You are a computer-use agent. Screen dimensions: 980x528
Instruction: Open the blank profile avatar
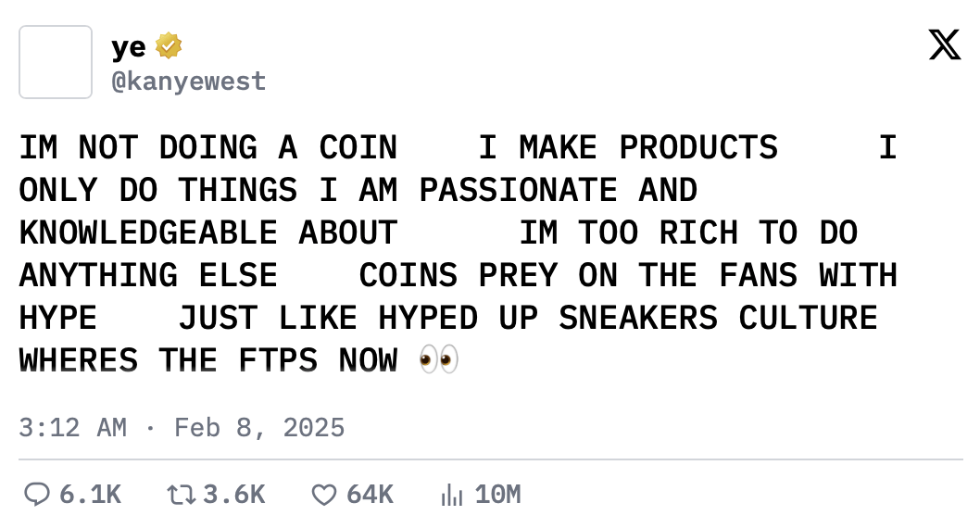point(56,62)
